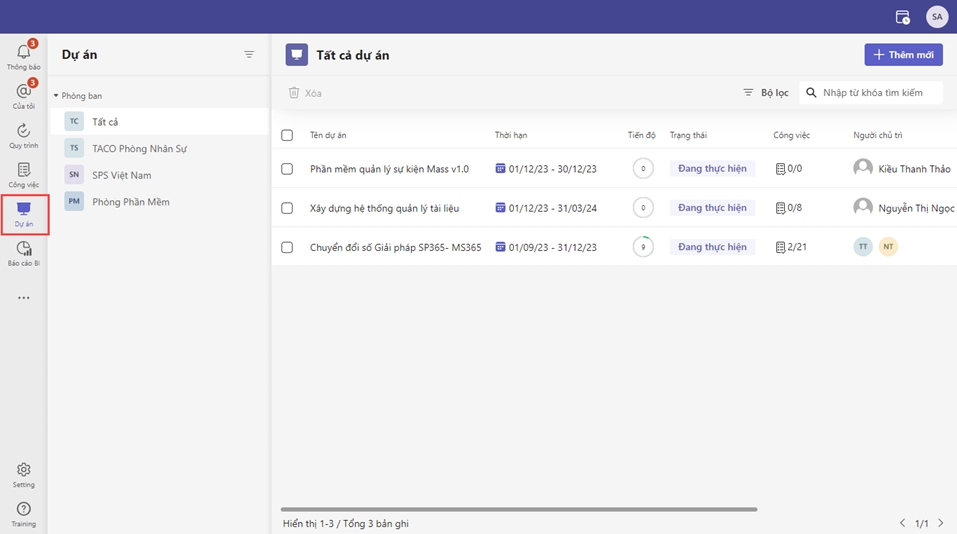Select TACO Phòng Nhân Sự department
This screenshot has width=957, height=534.
pyautogui.click(x=139, y=148)
